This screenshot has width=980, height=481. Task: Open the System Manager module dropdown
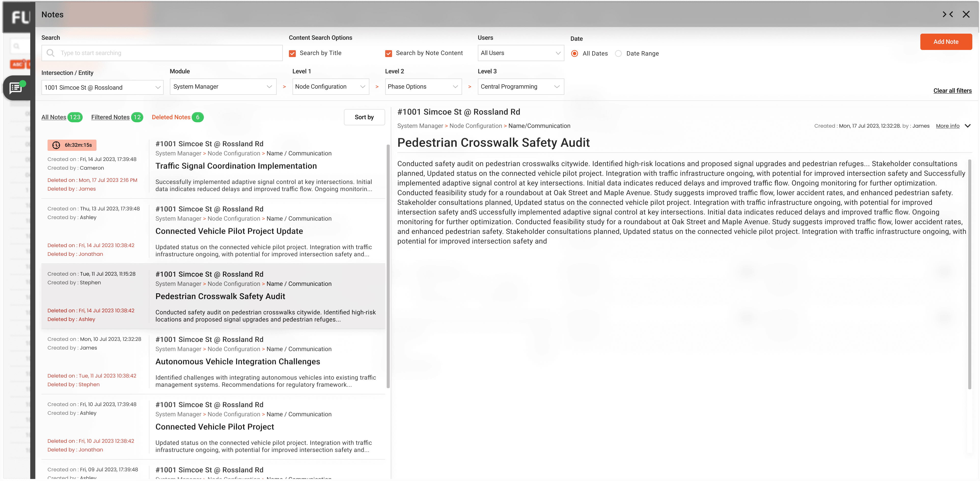(x=223, y=87)
